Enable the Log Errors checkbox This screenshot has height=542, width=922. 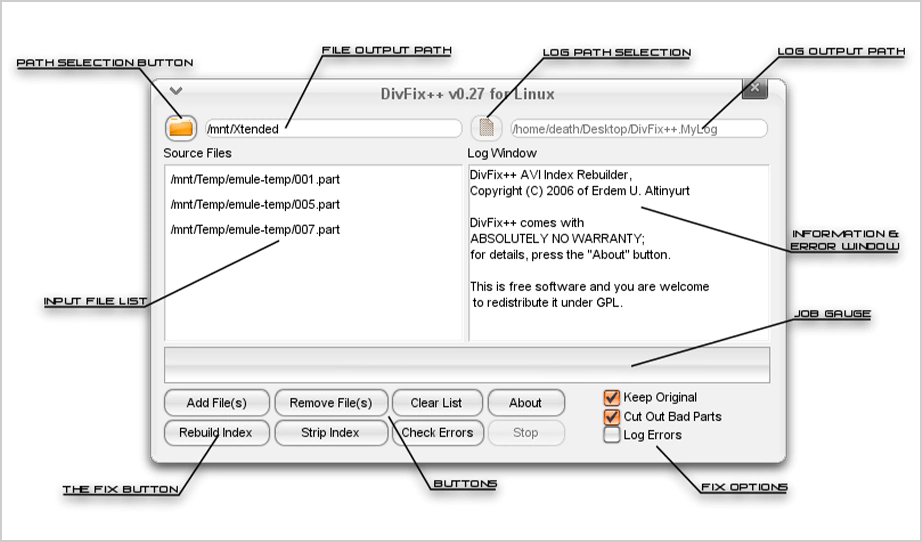[x=612, y=435]
